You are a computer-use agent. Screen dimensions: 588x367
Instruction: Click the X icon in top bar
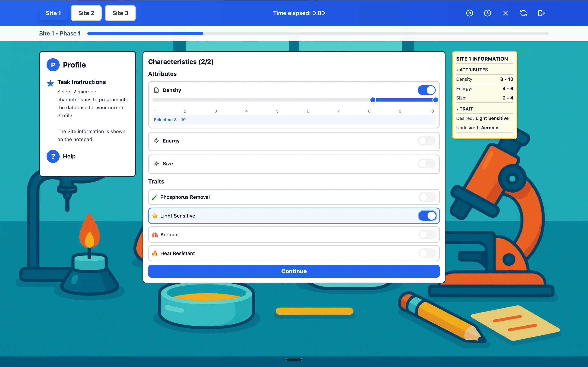point(505,13)
